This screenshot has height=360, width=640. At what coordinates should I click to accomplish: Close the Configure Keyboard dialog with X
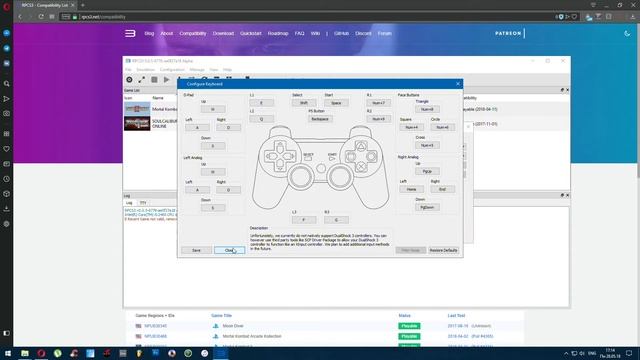(x=458, y=84)
